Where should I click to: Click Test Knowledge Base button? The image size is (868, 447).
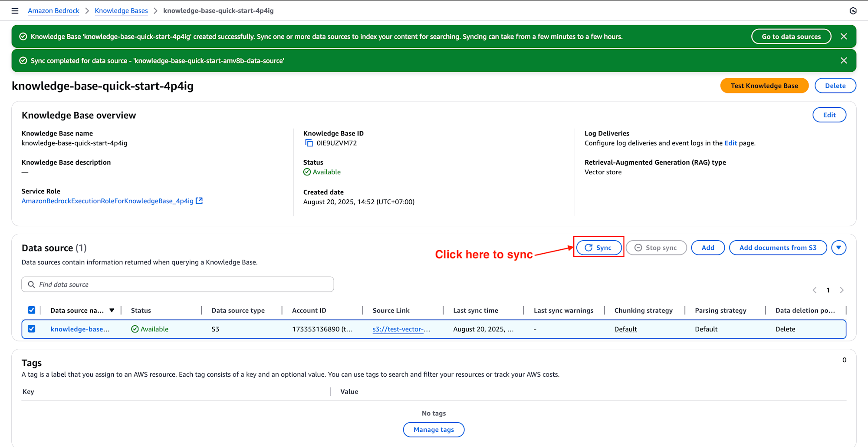(x=764, y=86)
